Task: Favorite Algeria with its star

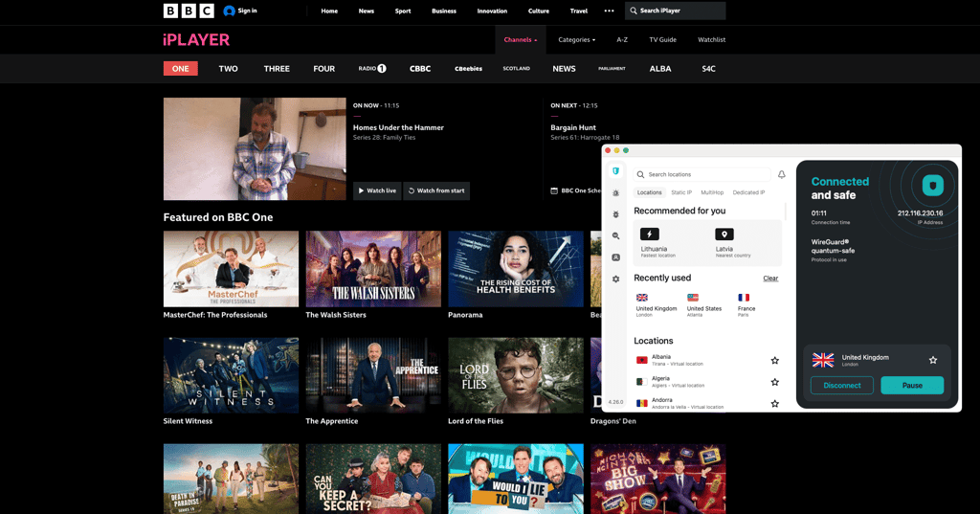Action: [x=774, y=382]
